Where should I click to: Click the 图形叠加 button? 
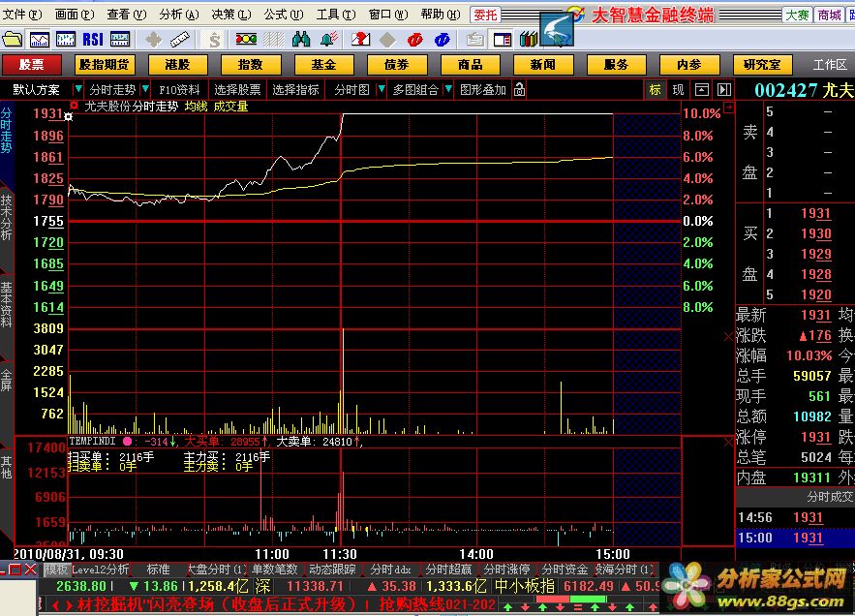pyautogui.click(x=483, y=89)
